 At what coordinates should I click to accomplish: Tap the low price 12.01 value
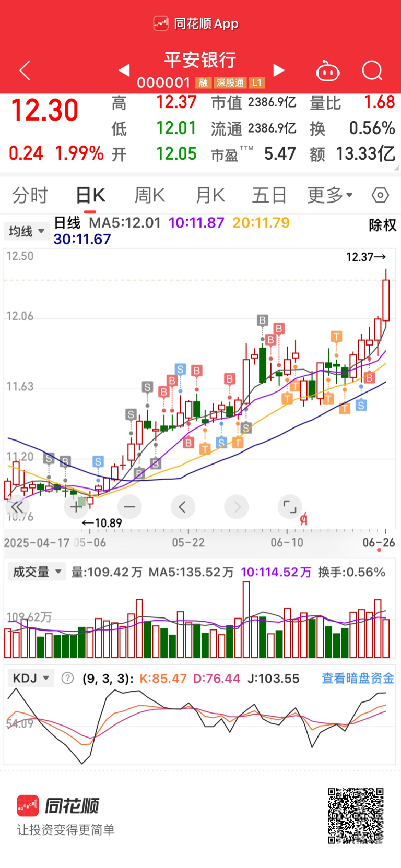(x=176, y=128)
